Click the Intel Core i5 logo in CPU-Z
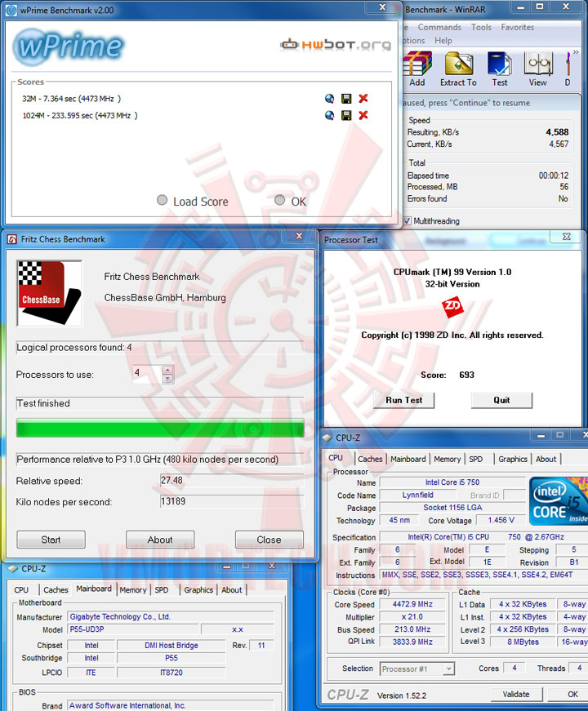Image resolution: width=588 pixels, height=711 pixels. click(559, 500)
